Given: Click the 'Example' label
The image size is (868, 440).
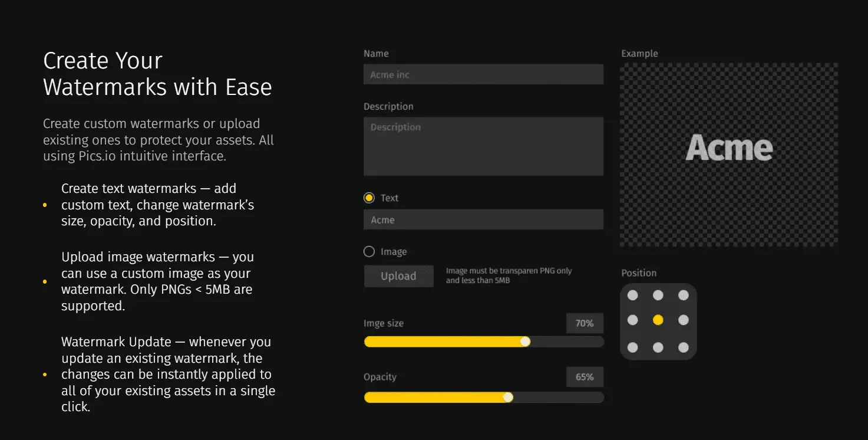Looking at the screenshot, I should (x=639, y=54).
